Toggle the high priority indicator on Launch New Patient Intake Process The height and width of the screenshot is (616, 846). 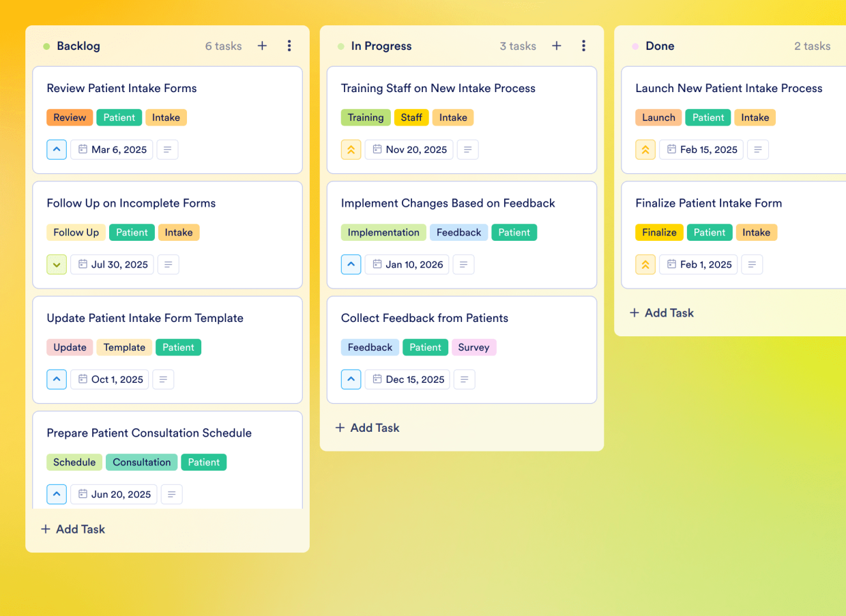coord(645,149)
